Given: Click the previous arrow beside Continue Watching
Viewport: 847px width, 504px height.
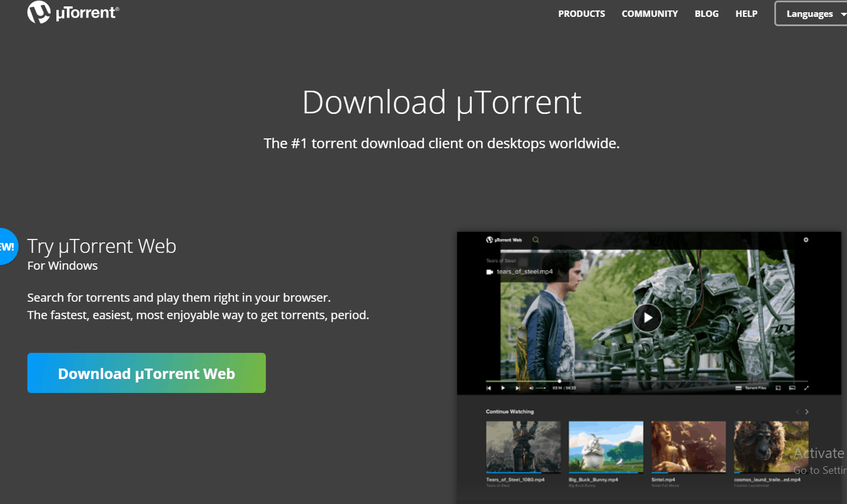Looking at the screenshot, I should [x=798, y=412].
